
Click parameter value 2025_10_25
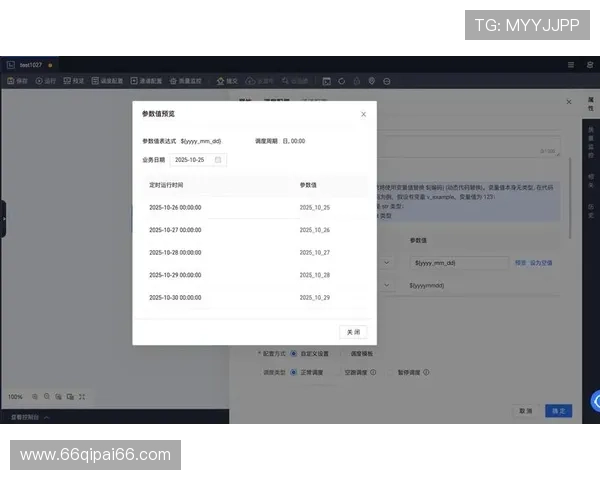click(x=315, y=207)
